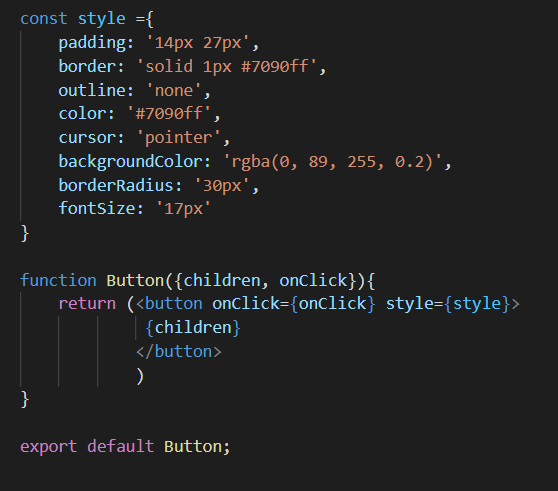
Task: Click the Button function name in declaration
Action: pos(135,280)
